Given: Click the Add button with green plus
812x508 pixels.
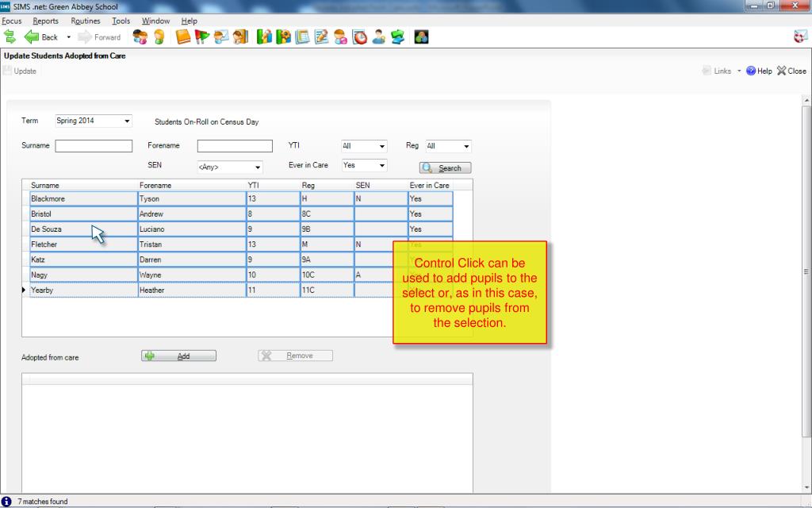Looking at the screenshot, I should [178, 356].
